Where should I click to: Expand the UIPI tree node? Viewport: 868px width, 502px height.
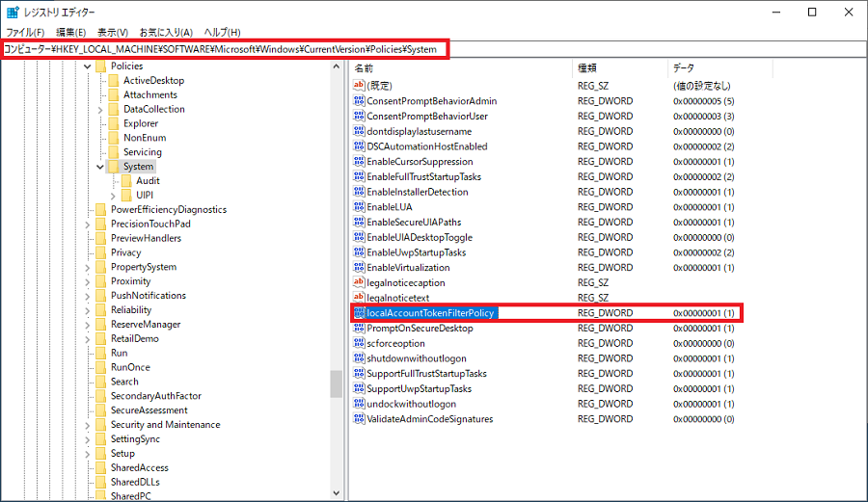point(113,196)
